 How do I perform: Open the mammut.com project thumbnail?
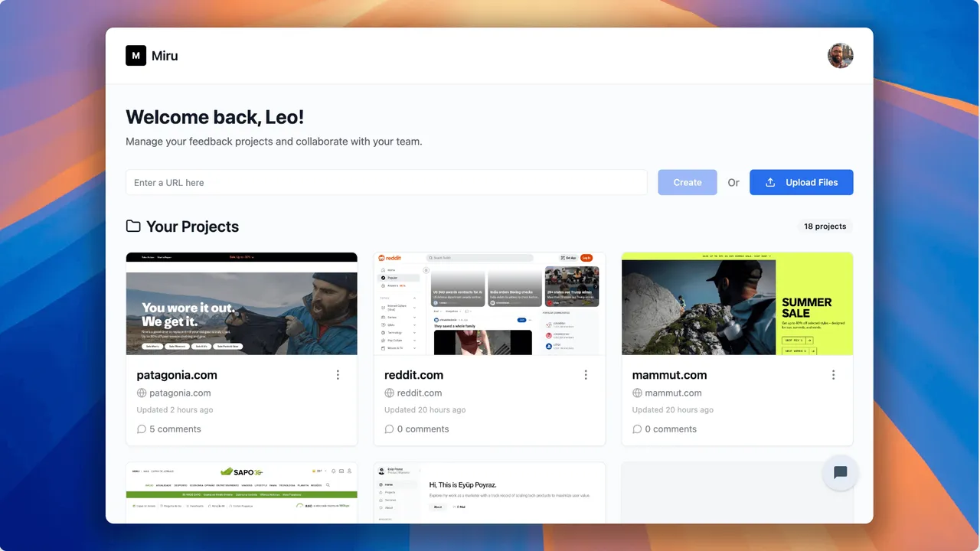737,304
